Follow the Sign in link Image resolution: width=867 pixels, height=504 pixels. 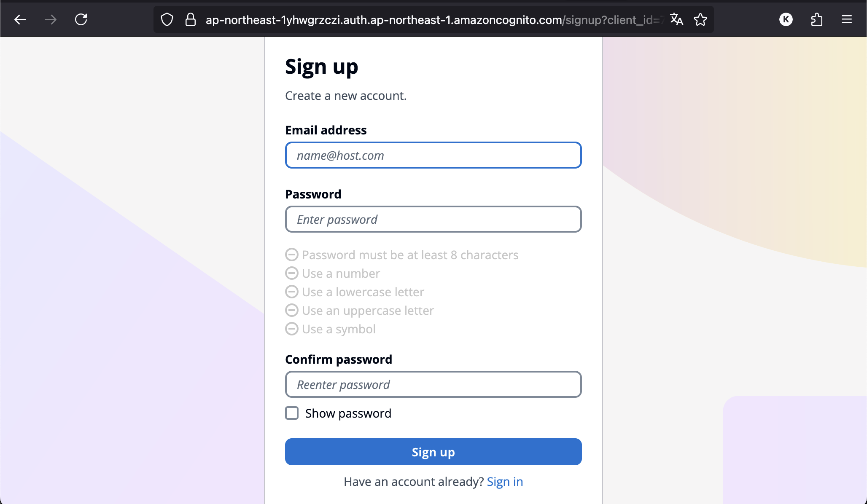[x=505, y=482]
